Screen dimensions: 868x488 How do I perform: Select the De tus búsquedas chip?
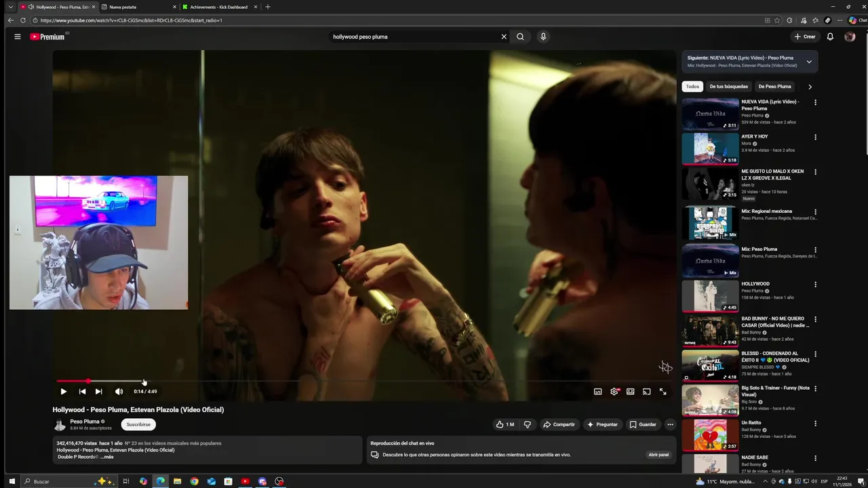tap(728, 87)
